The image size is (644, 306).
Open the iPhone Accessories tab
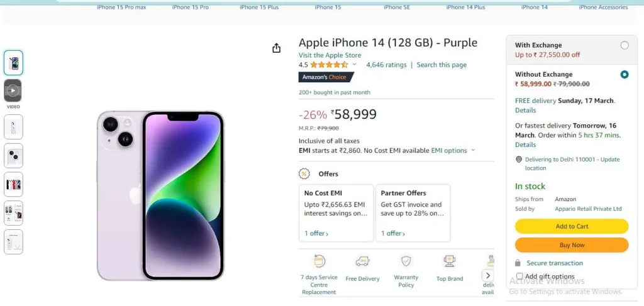(x=603, y=8)
